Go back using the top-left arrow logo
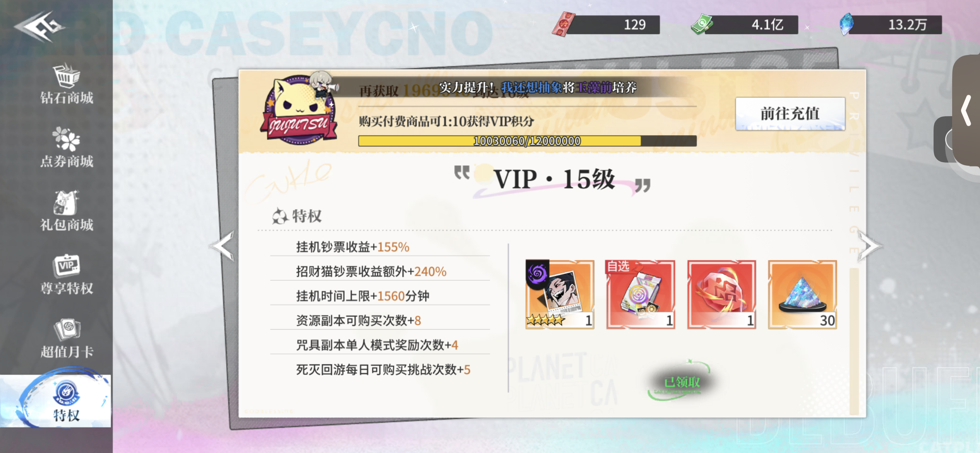 [39, 26]
